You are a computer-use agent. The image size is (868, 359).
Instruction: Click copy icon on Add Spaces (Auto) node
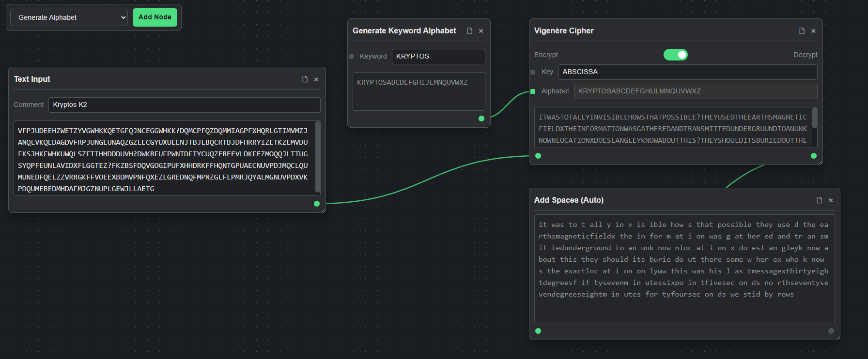tap(819, 200)
